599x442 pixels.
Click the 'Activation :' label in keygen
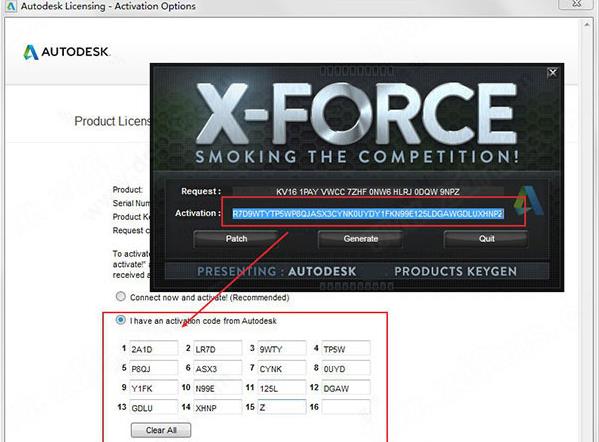[198, 213]
